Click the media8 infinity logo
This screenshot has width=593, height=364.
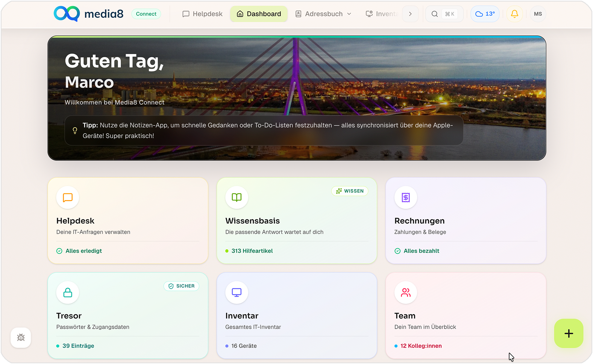click(67, 14)
